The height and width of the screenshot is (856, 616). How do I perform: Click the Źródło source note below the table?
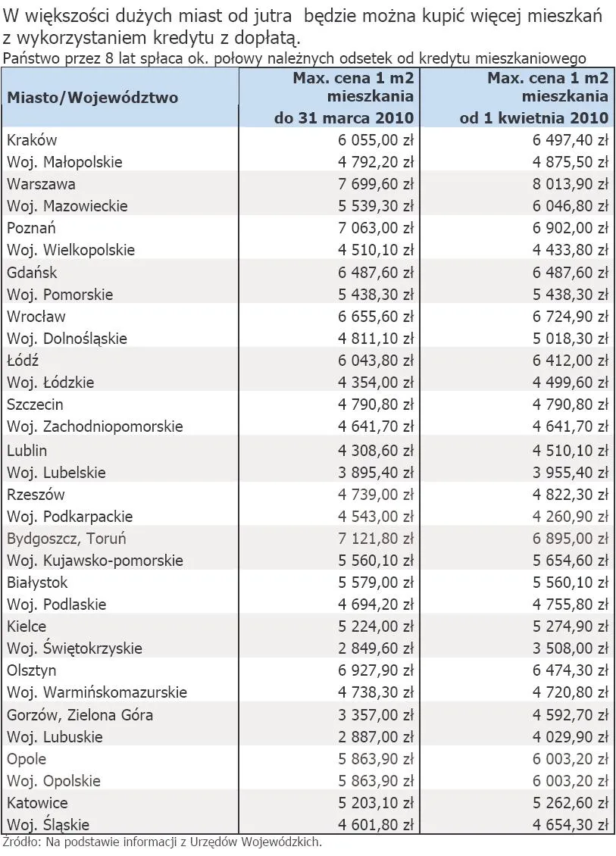[162, 842]
